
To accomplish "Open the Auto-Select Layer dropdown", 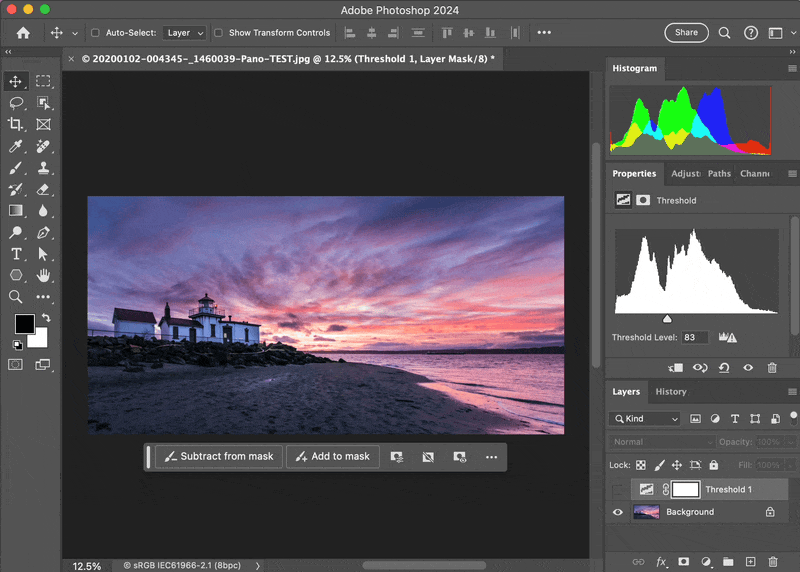I will coord(185,33).
